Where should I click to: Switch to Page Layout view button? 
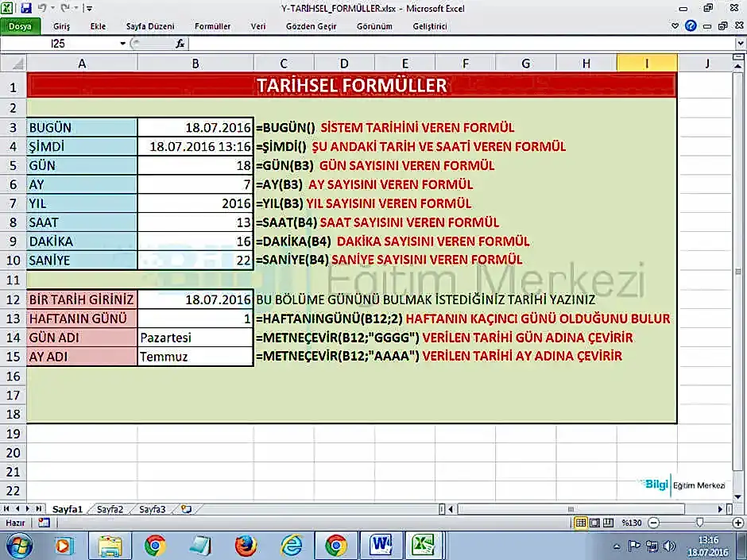[x=595, y=523]
